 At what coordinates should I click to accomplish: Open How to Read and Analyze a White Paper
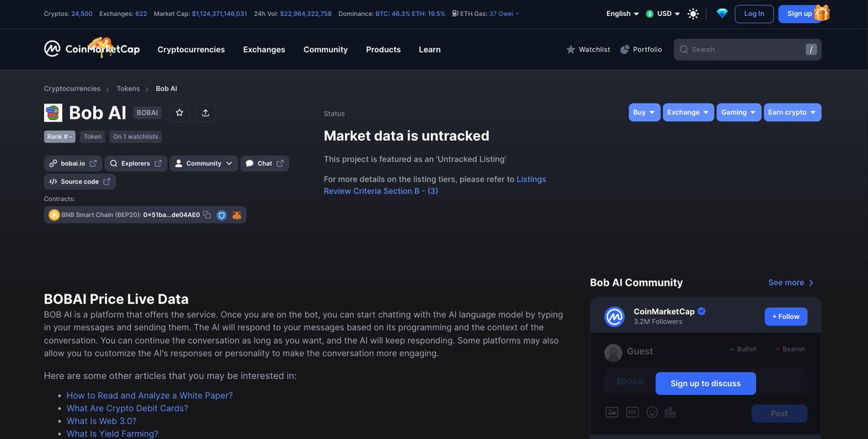click(x=150, y=396)
